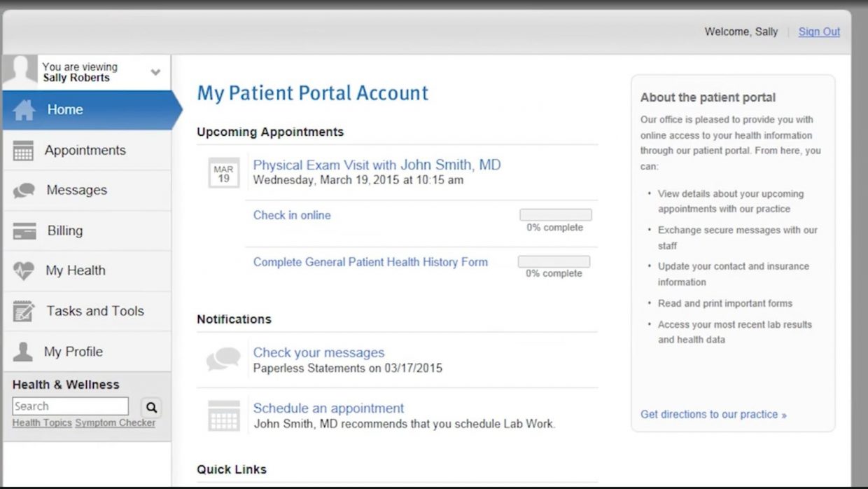The image size is (868, 489).
Task: Click the Billing card icon
Action: coord(23,230)
